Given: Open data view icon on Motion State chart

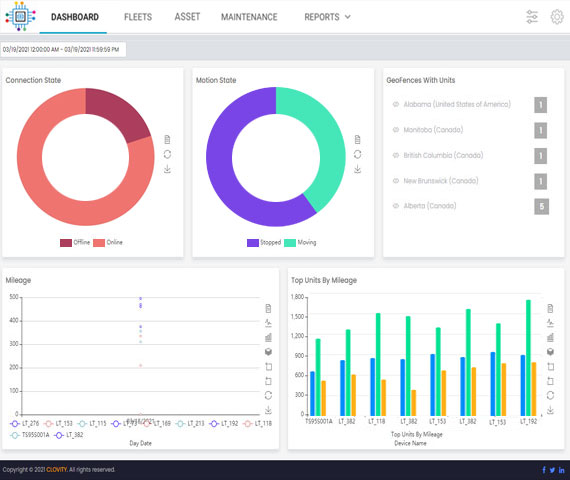Looking at the screenshot, I should [358, 140].
